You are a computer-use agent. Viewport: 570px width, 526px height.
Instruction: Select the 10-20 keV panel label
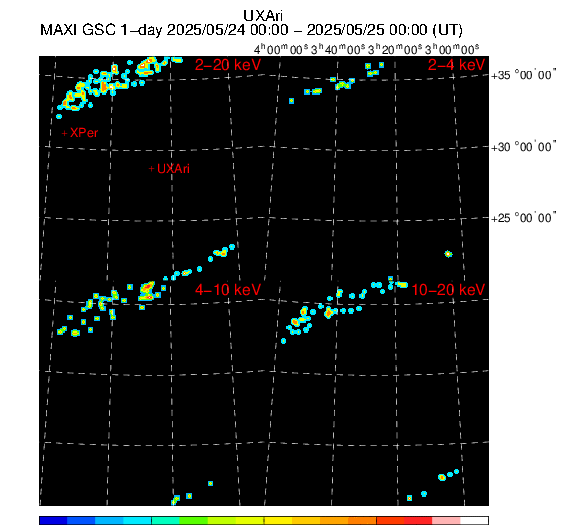[448, 290]
